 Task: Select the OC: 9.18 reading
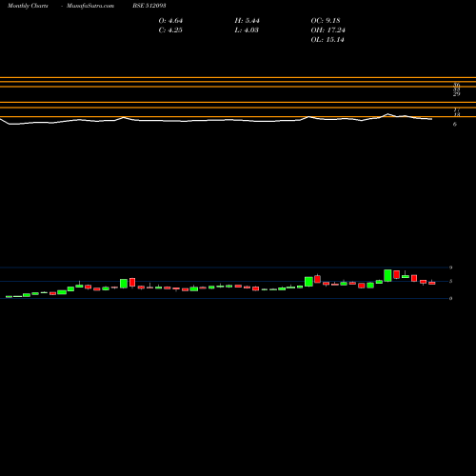pyautogui.click(x=326, y=21)
